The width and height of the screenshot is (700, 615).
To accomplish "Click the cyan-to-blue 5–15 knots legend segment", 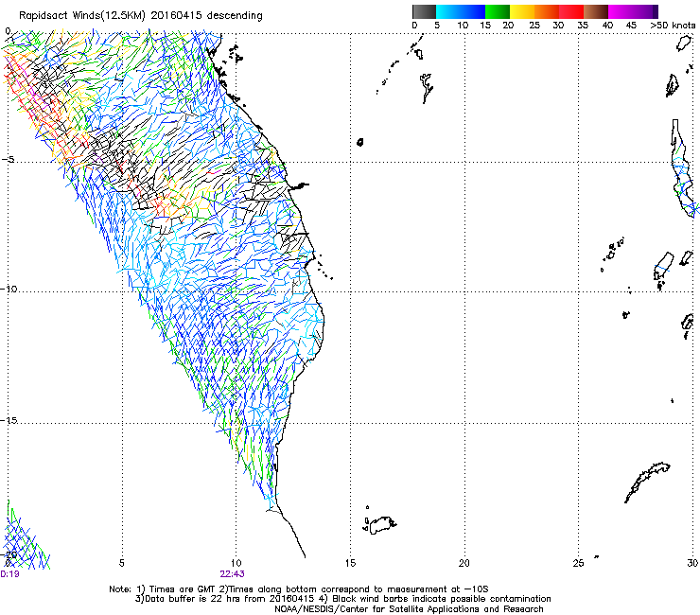I will [461, 11].
